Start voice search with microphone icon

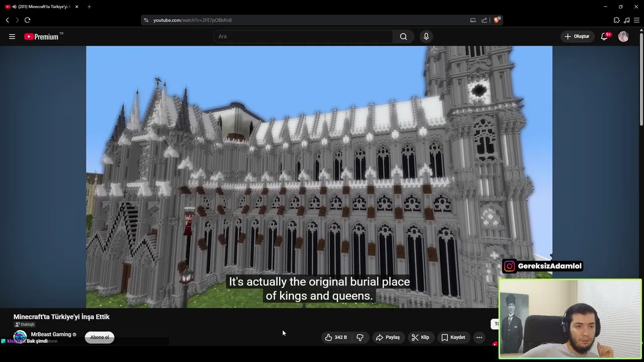pos(426,36)
